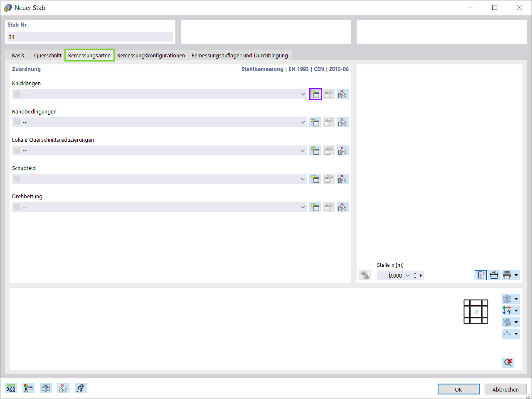Cancel with the Abbrechen button

pyautogui.click(x=505, y=389)
